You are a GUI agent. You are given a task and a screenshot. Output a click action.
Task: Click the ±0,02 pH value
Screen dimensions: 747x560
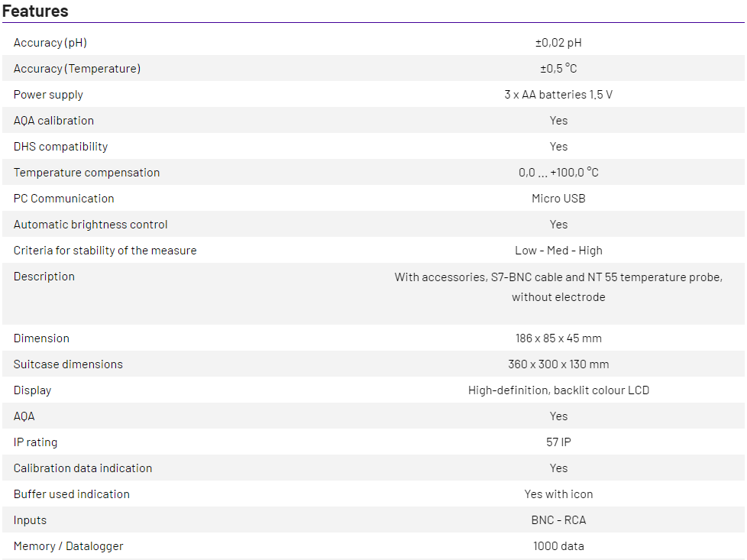coord(558,43)
